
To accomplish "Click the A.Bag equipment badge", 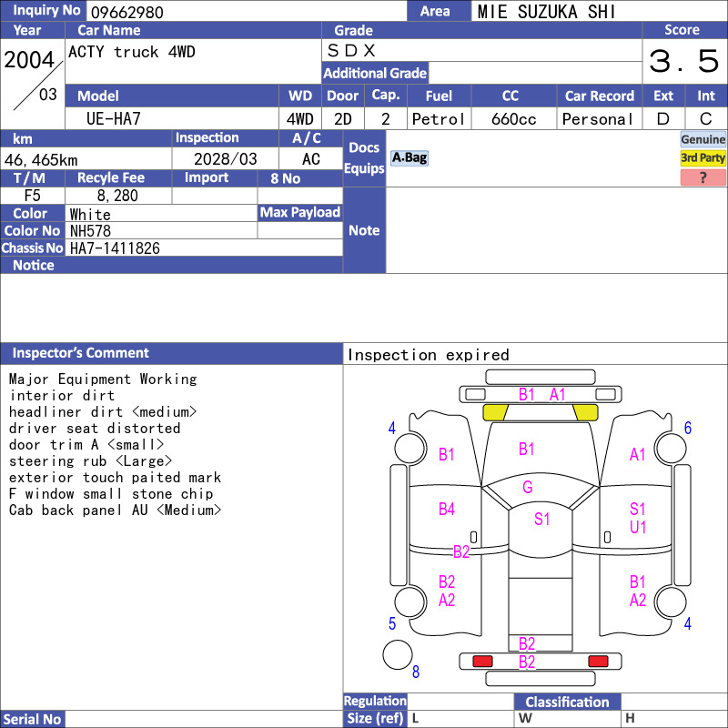I will click(409, 157).
